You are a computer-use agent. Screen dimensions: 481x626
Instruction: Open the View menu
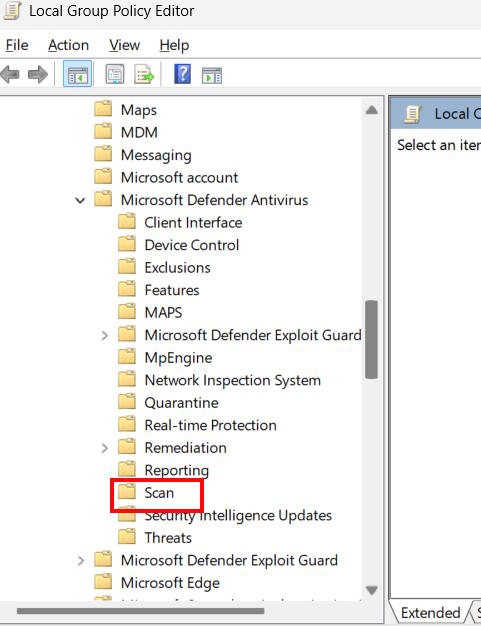[125, 45]
